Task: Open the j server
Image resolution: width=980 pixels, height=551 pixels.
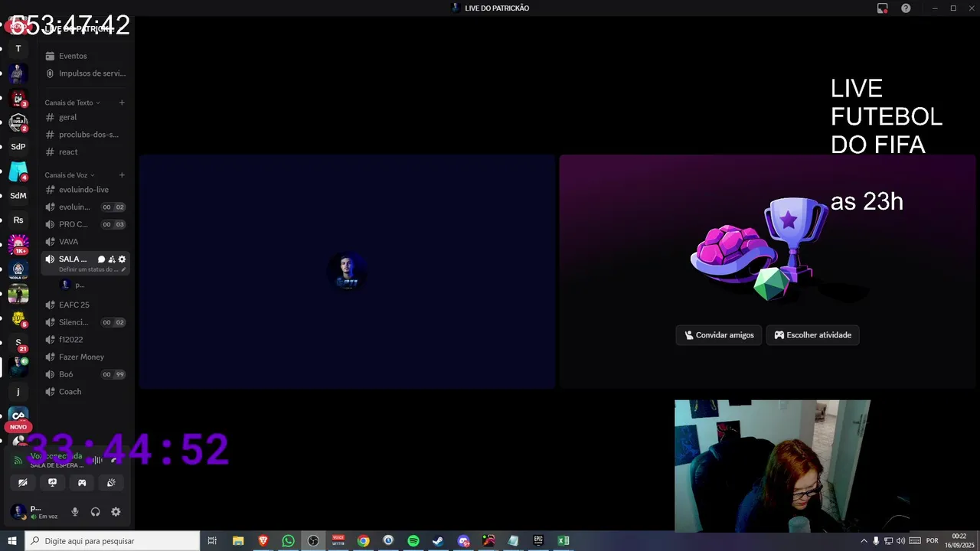Action: click(x=18, y=392)
